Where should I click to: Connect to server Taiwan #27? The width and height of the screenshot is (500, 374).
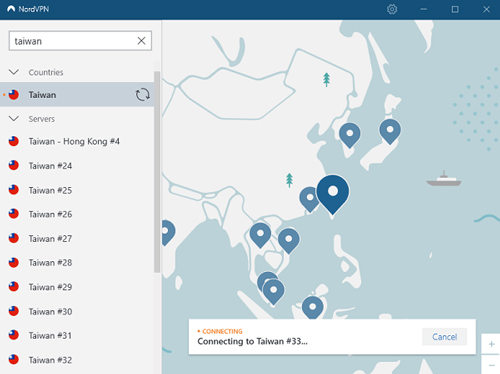[77, 238]
